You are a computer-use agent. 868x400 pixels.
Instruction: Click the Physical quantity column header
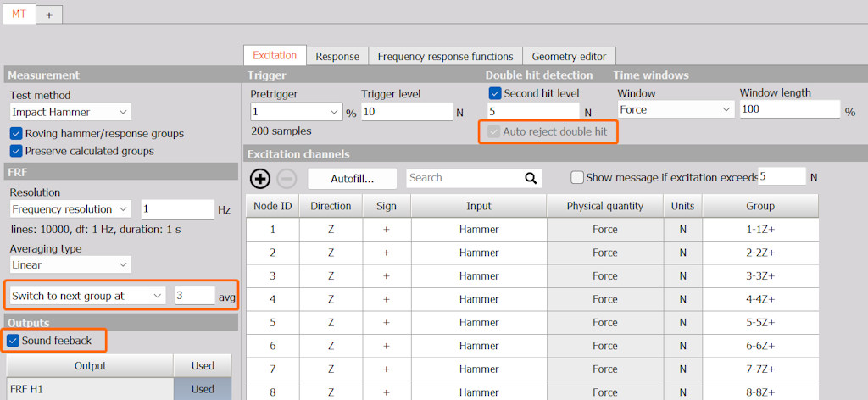point(605,207)
